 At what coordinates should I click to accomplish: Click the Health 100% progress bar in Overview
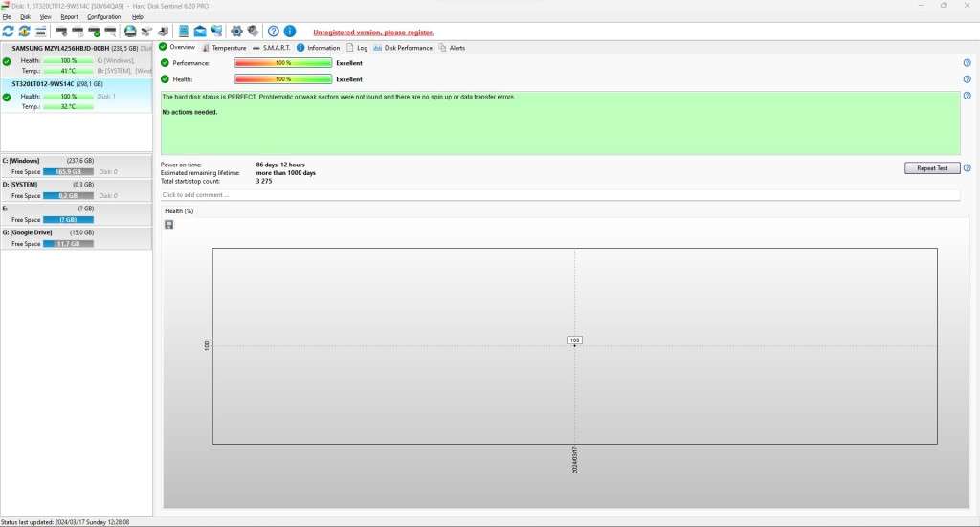coord(283,79)
